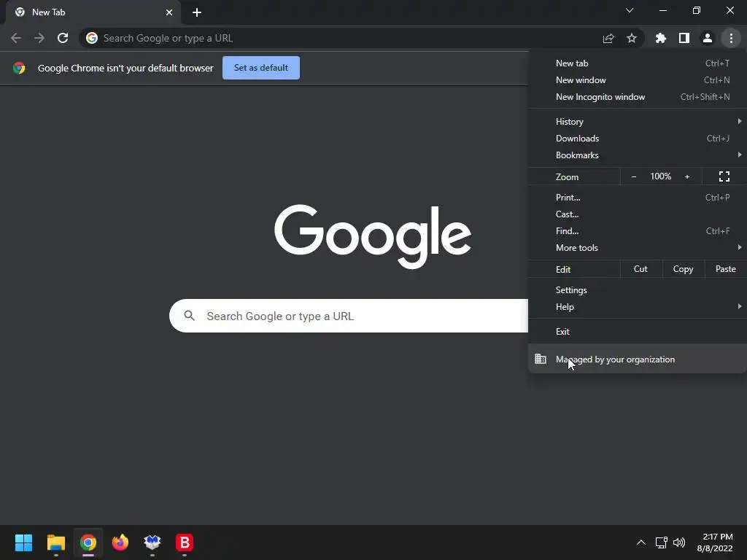Image resolution: width=747 pixels, height=560 pixels.
Task: Open the clock showing 2:17 PM
Action: point(715,542)
